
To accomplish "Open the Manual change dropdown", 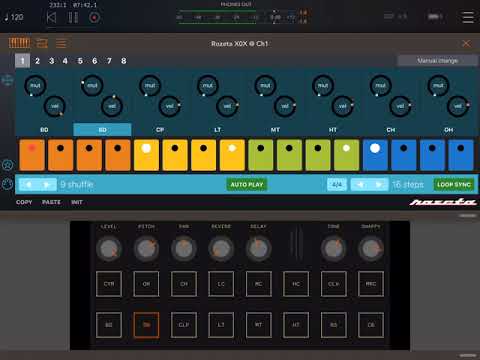I will (438, 61).
